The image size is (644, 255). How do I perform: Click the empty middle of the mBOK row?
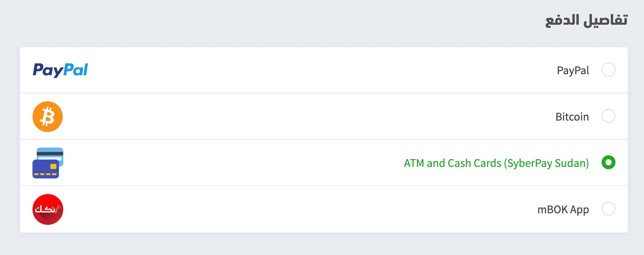tap(309, 209)
